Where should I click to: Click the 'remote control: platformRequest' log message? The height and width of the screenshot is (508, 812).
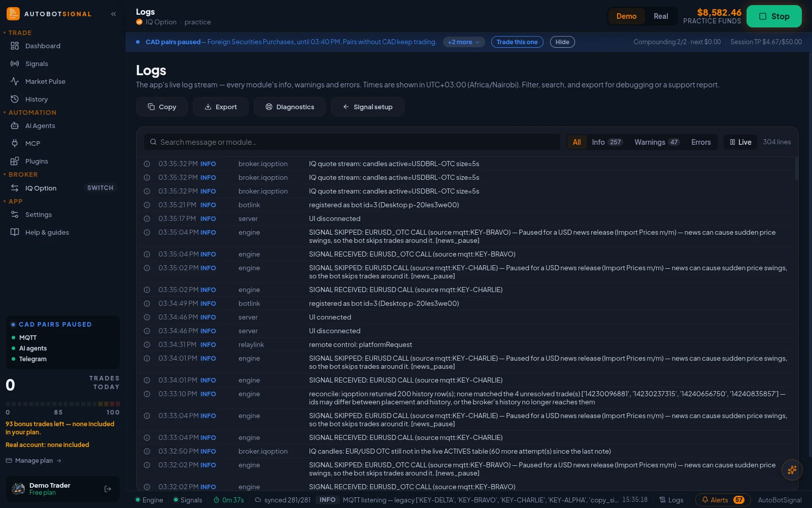click(x=360, y=344)
